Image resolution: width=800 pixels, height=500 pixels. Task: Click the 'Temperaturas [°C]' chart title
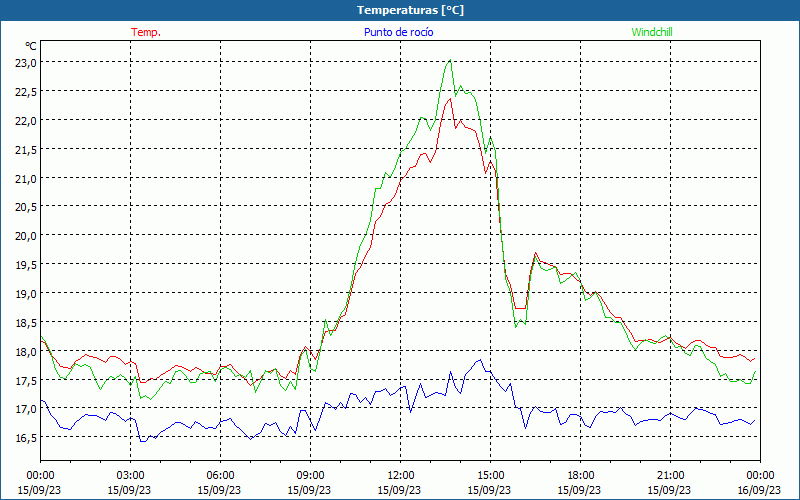[410, 10]
